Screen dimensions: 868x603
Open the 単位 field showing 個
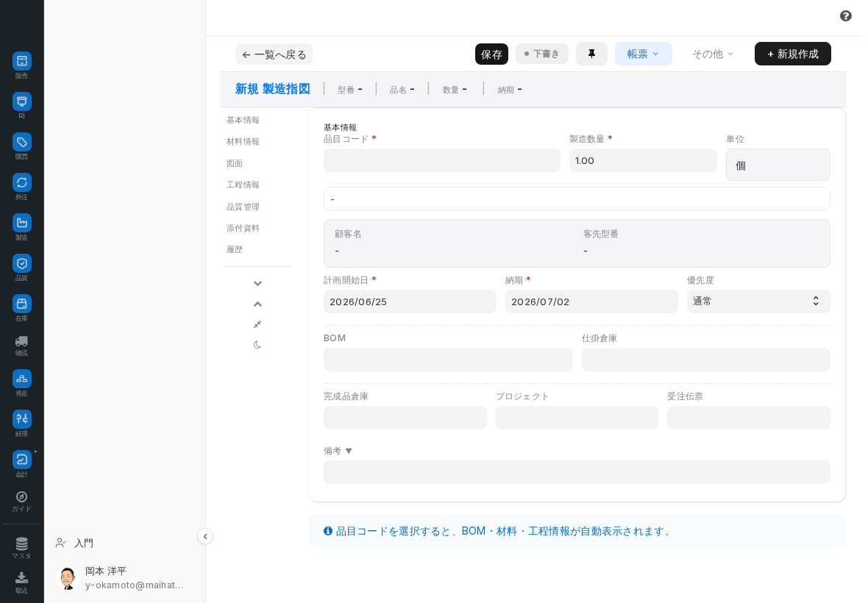click(x=778, y=165)
